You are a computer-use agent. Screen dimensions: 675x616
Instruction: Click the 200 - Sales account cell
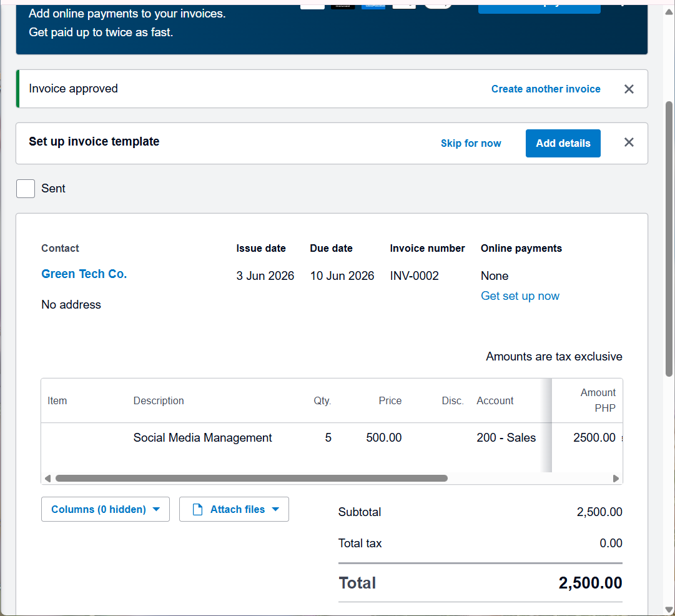tap(506, 438)
